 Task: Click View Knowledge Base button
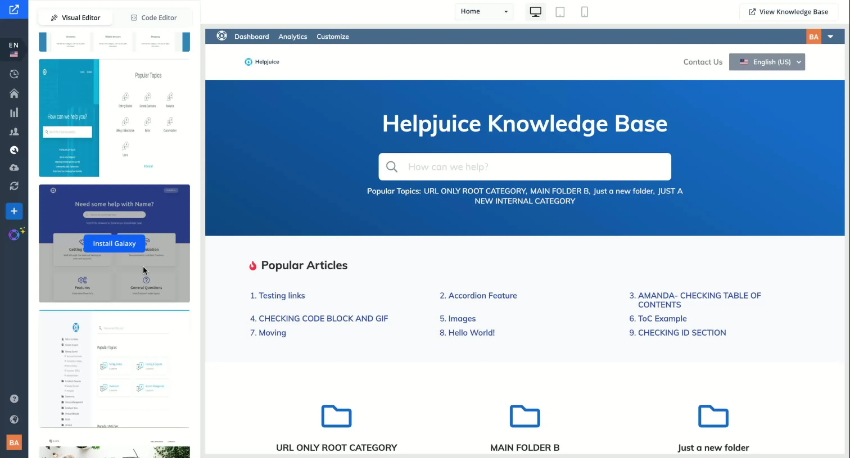788,12
